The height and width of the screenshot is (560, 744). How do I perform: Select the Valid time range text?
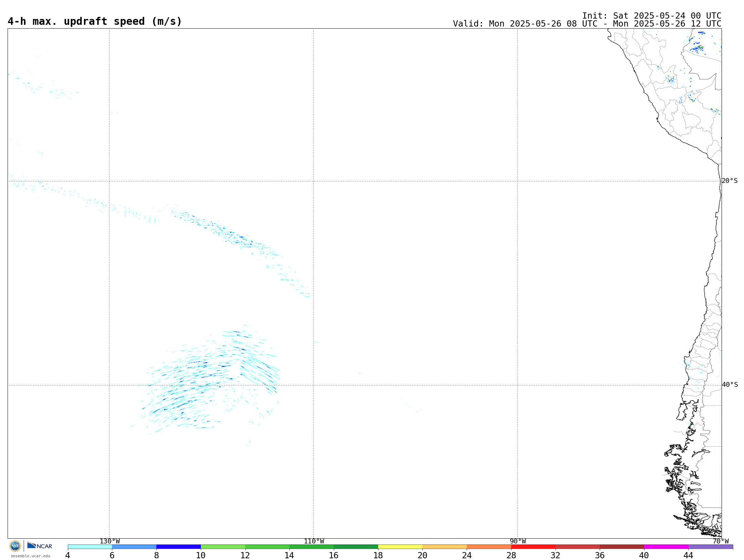pos(587,24)
